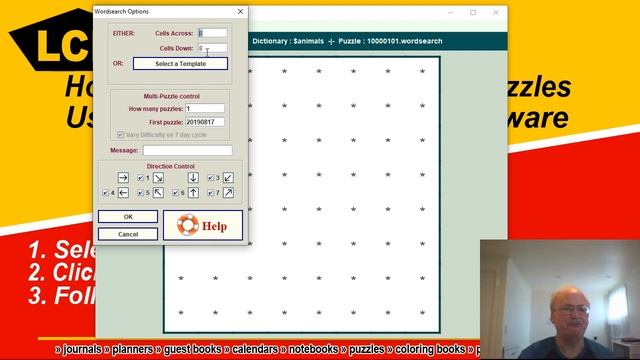Image resolution: width=640 pixels, height=360 pixels.
Task: Click the up-right diagonal arrow icon
Action: pos(229,193)
